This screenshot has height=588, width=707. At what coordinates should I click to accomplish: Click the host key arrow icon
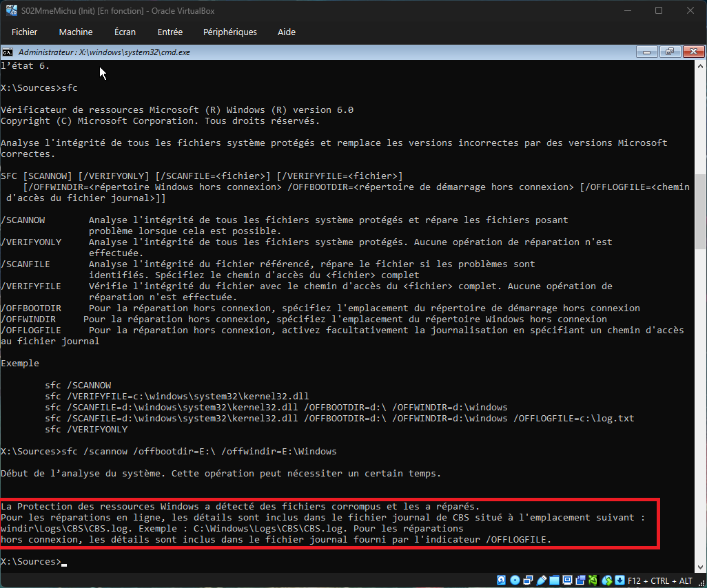pos(620,580)
